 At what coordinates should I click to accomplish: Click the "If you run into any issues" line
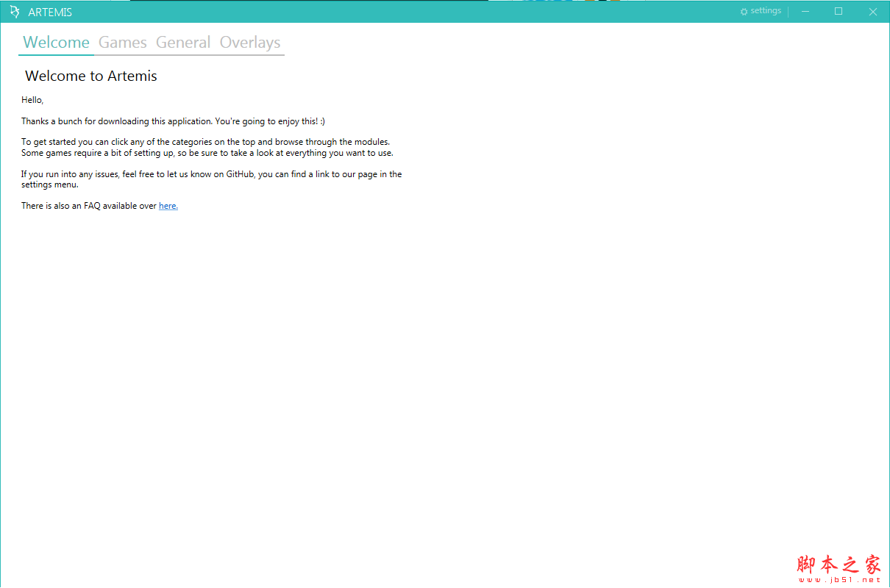[212, 174]
